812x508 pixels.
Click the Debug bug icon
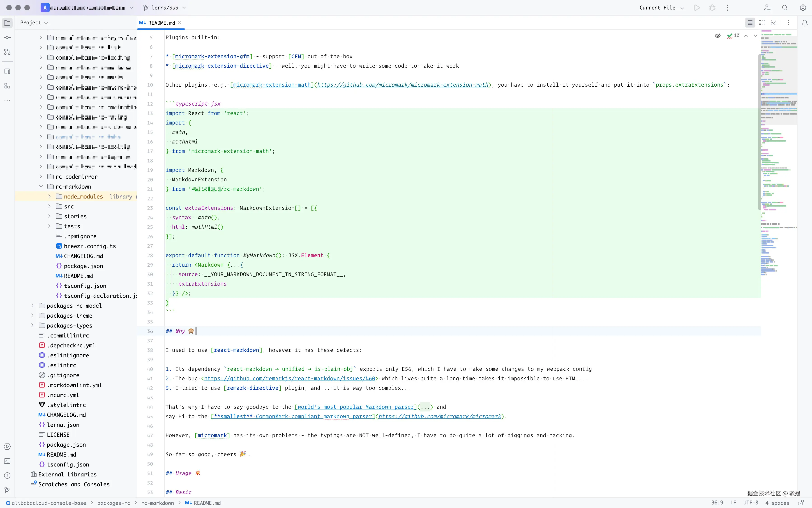pos(712,8)
